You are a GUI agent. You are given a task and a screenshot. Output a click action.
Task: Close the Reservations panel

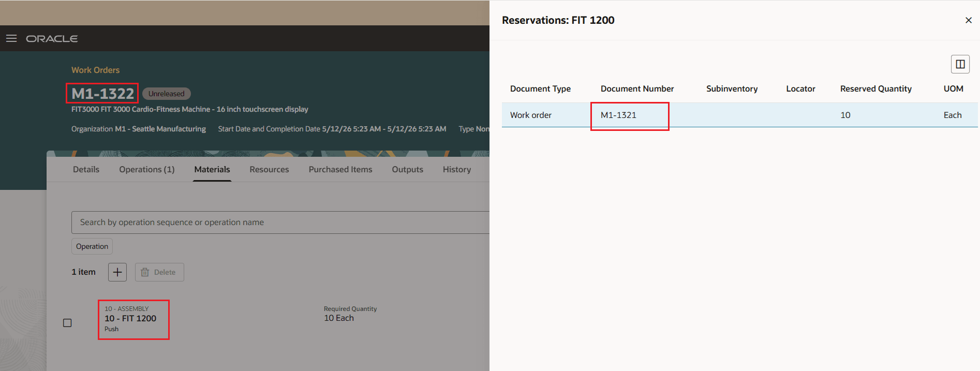[x=969, y=20]
